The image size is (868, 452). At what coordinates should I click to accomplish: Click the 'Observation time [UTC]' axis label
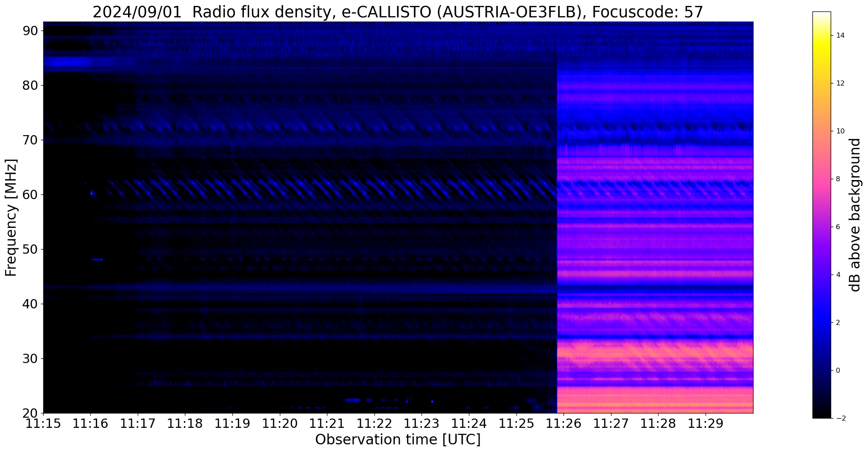[x=398, y=440]
